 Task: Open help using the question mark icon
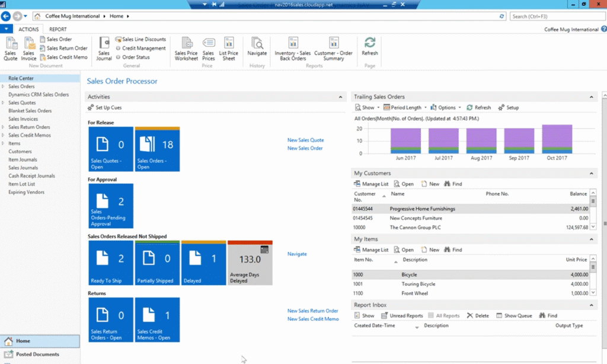[603, 29]
